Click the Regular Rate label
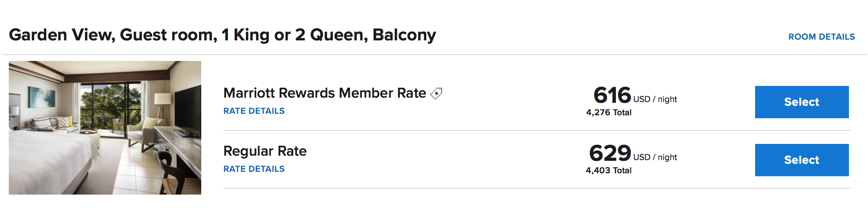 (265, 151)
